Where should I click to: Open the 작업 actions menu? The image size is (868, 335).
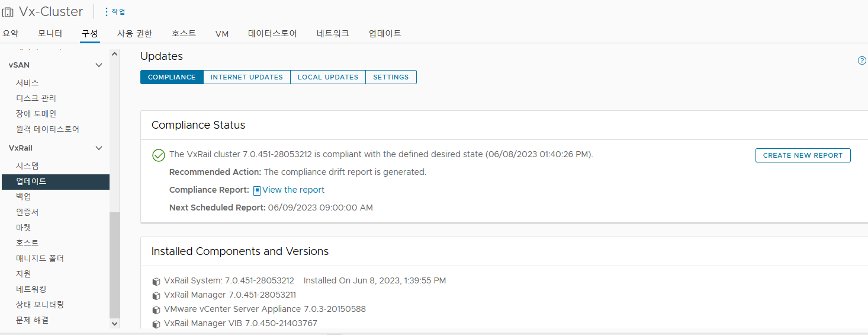[x=115, y=12]
